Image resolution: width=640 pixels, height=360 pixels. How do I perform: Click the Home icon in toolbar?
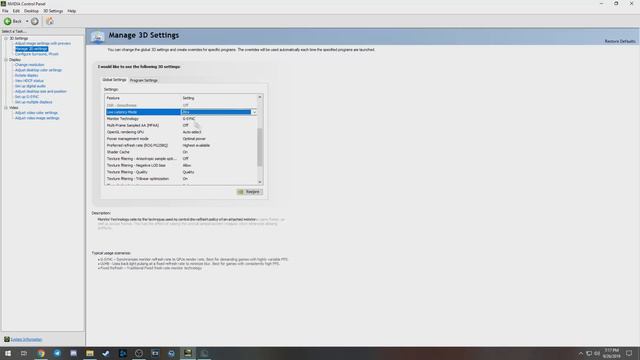[50, 21]
